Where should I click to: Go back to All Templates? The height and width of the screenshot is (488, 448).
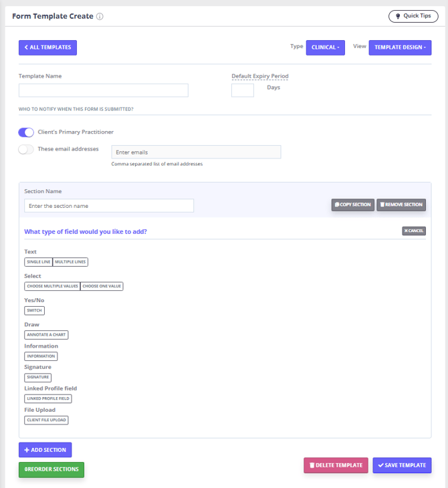coord(48,47)
